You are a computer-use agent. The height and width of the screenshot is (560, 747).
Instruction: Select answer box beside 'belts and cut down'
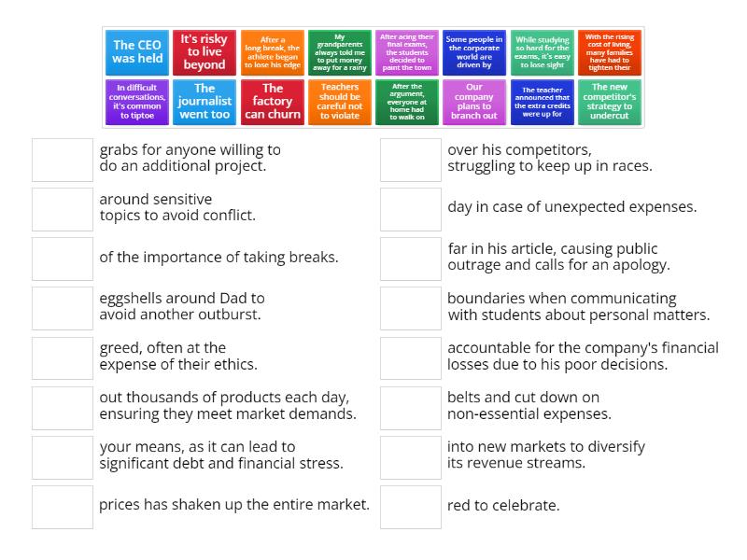pyautogui.click(x=411, y=408)
